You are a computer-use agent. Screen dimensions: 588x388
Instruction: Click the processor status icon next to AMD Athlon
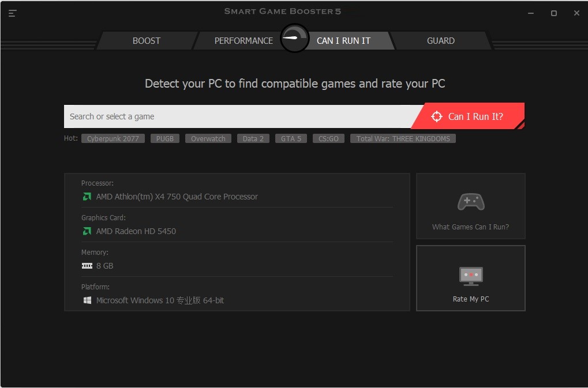point(87,197)
